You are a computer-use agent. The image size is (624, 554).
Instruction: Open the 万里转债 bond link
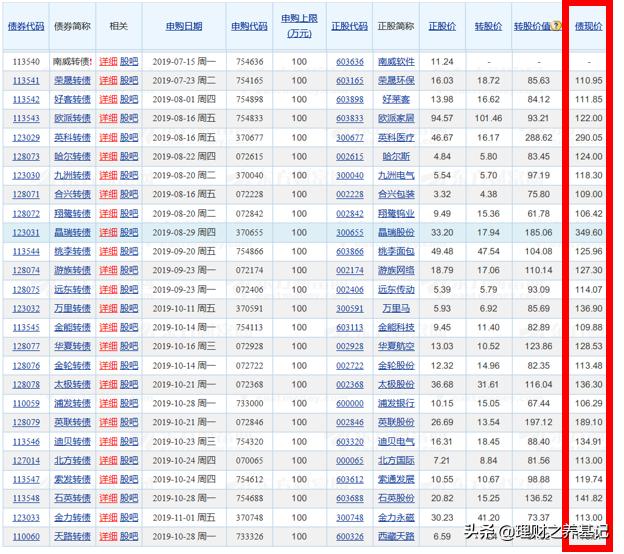tap(72, 308)
